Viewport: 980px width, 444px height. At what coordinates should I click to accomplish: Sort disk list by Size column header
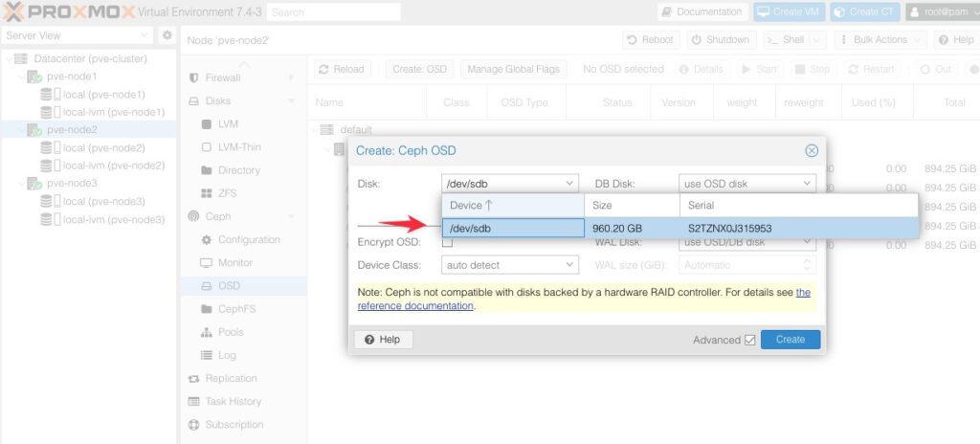coord(632,205)
